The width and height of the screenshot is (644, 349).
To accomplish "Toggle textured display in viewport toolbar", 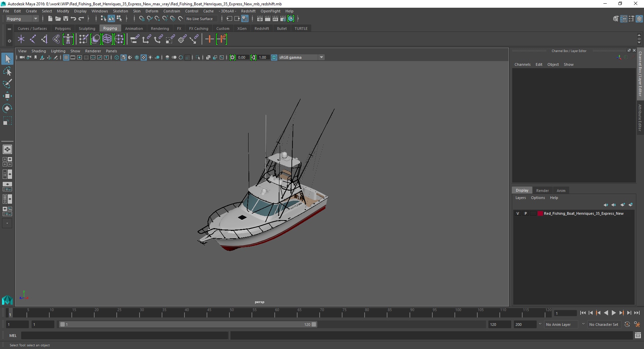I will point(144,57).
